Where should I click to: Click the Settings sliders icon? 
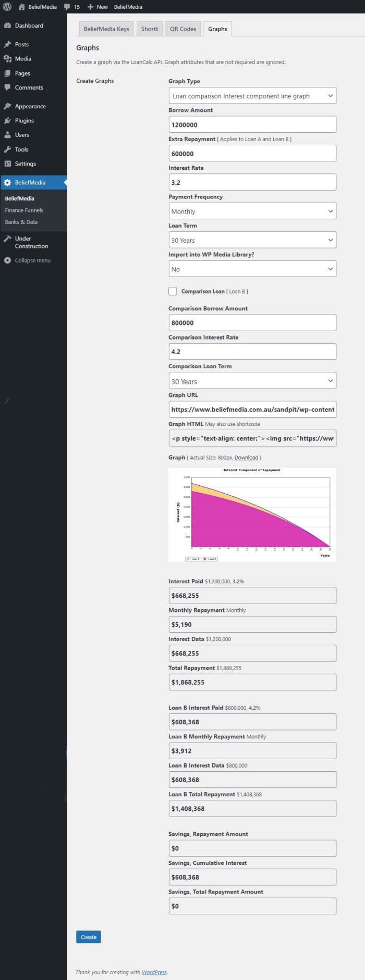[7, 164]
